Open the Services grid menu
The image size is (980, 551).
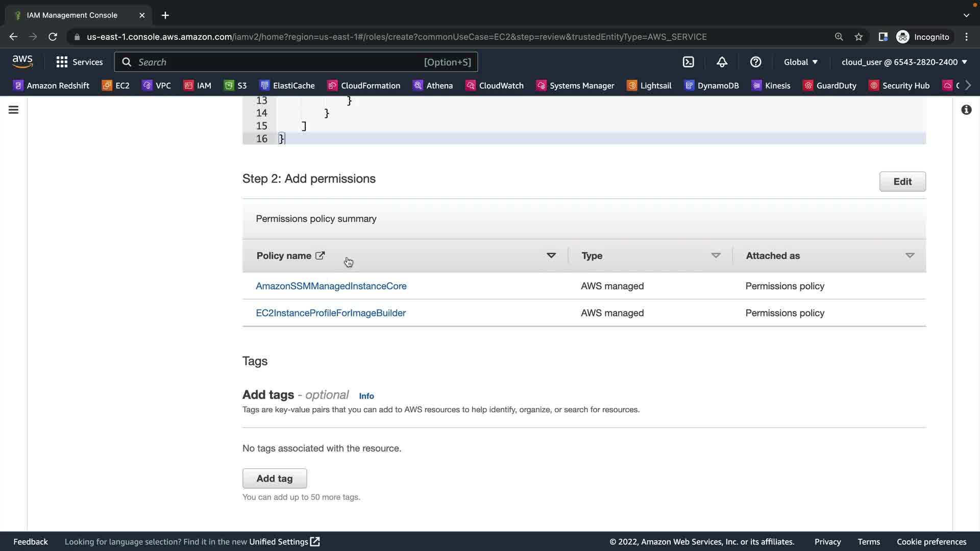click(79, 62)
